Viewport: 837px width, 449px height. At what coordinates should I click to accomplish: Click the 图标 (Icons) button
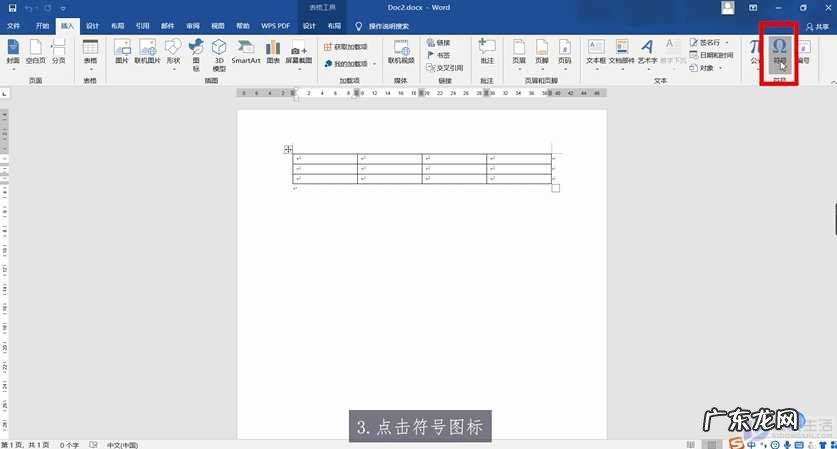click(x=196, y=54)
